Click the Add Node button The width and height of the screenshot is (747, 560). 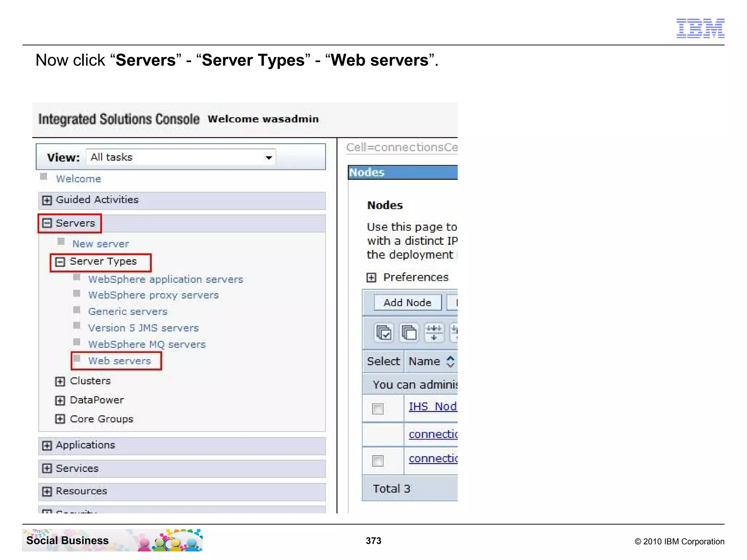(407, 303)
